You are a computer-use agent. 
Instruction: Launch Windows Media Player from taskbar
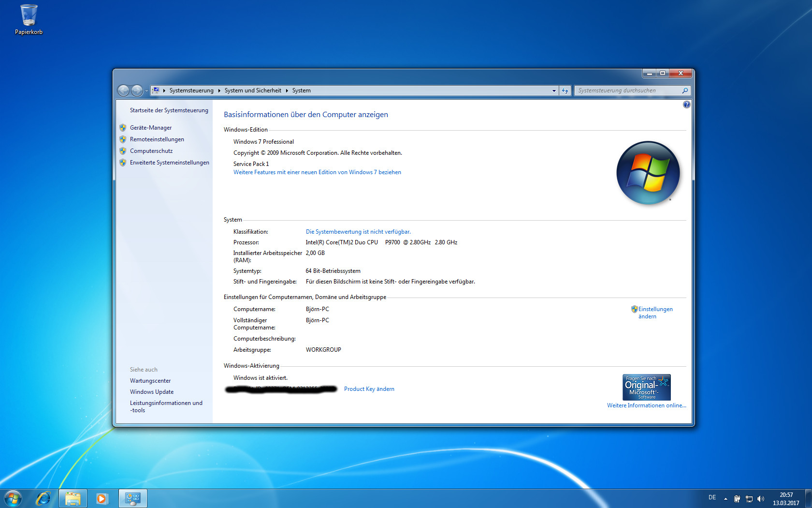click(101, 498)
